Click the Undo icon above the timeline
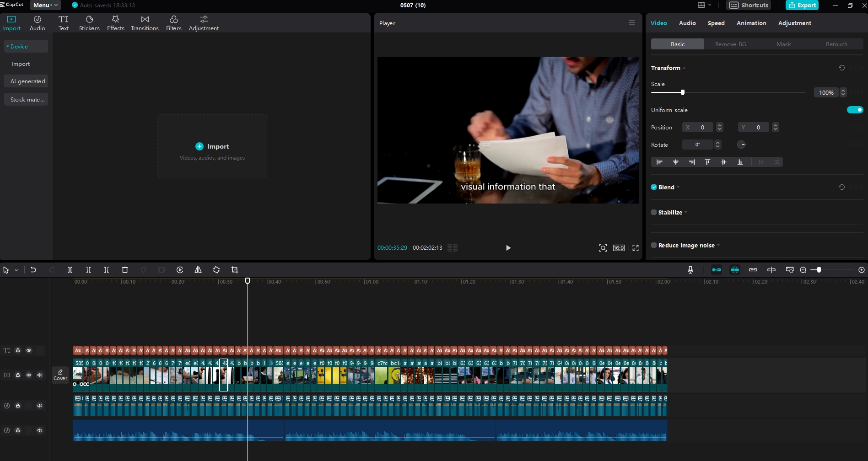This screenshot has width=868, height=461. [33, 270]
